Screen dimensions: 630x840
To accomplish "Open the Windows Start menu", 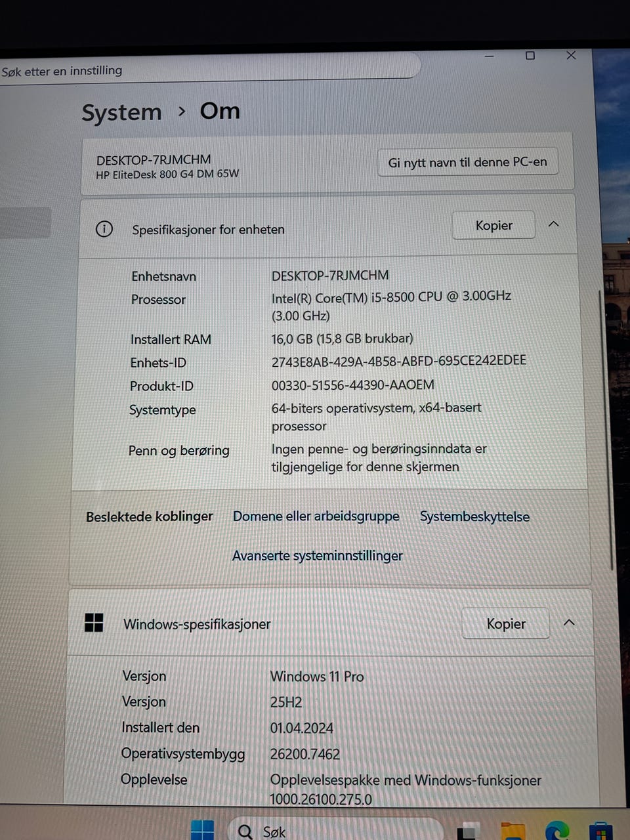I will pyautogui.click(x=202, y=830).
